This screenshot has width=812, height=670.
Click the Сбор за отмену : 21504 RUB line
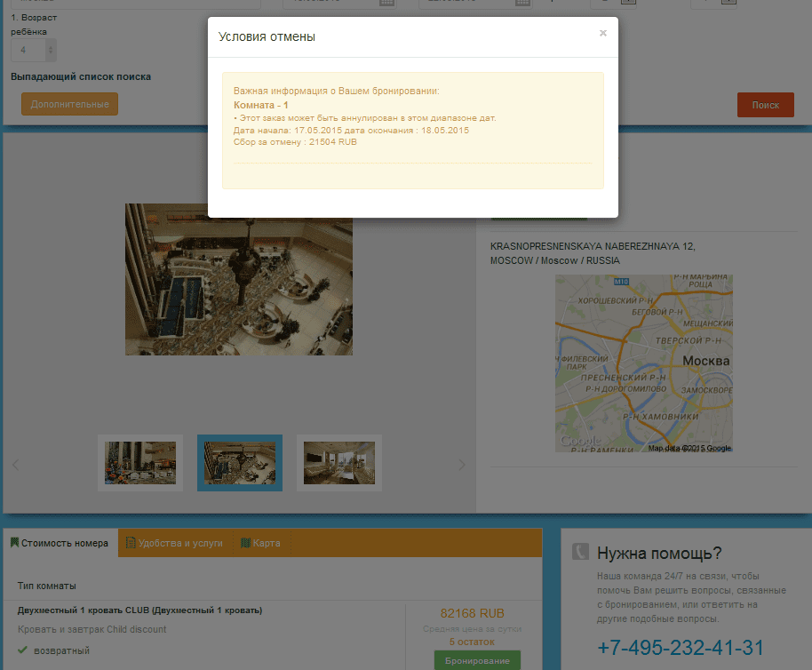tap(295, 142)
